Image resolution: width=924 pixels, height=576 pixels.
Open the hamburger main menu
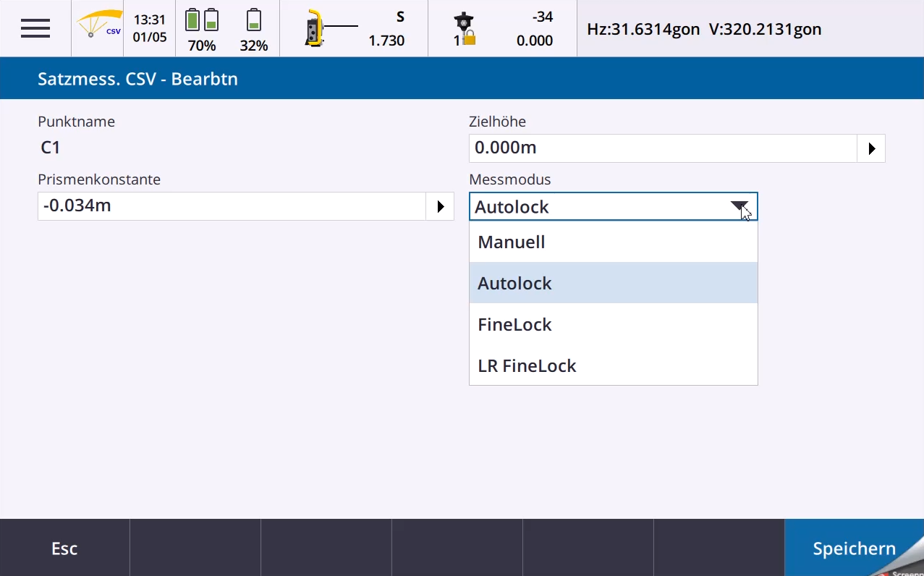(x=35, y=28)
